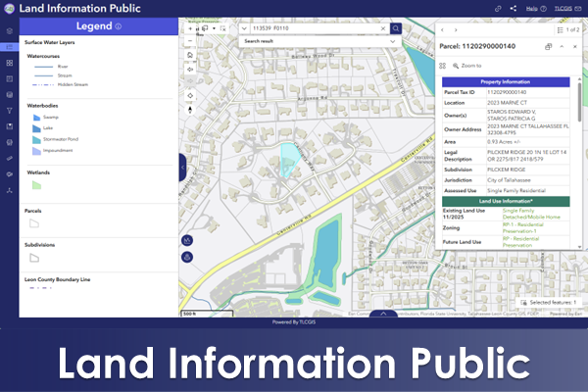Click the popup vertical scrollbar
The width and height of the screenshot is (588, 392).
click(580, 101)
